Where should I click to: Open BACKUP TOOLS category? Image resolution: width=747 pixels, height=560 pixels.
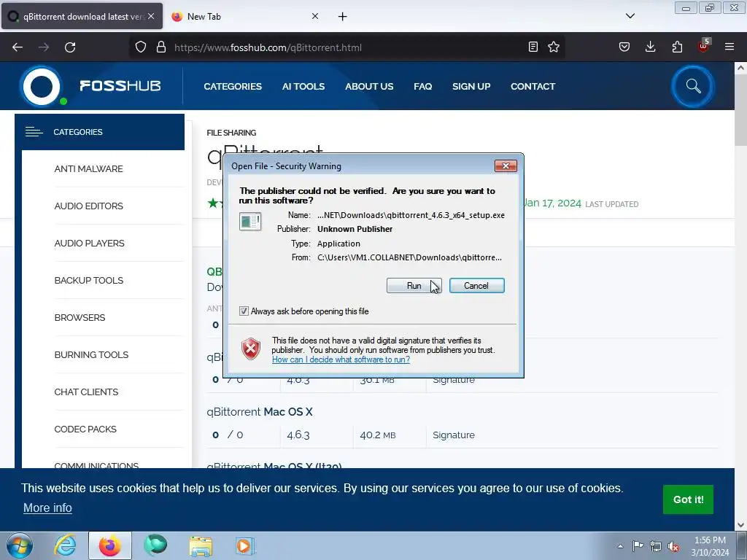point(88,281)
